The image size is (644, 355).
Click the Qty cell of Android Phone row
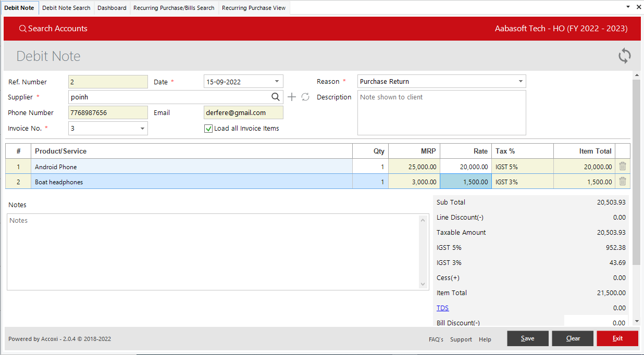370,167
